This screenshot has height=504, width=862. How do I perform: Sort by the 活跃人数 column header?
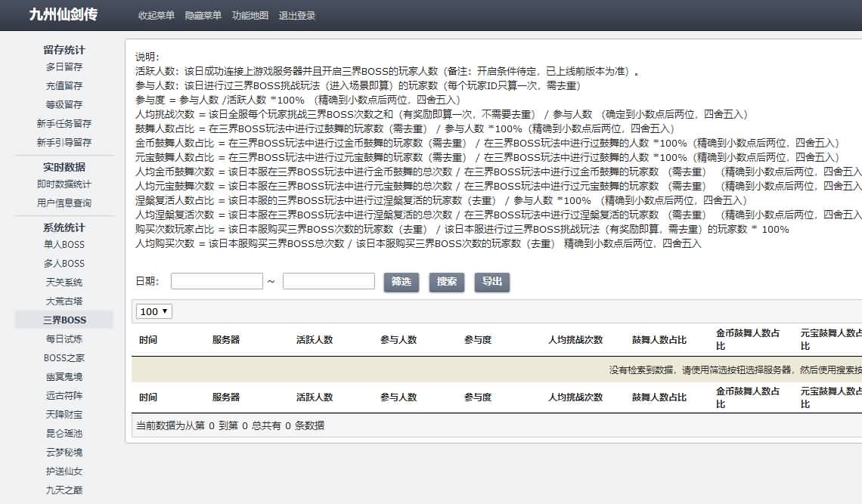tap(314, 340)
